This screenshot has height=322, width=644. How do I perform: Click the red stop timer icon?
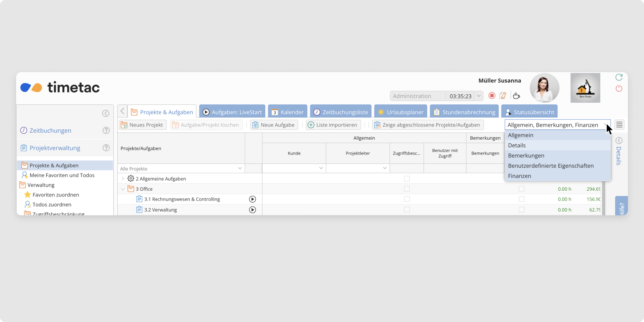point(492,96)
